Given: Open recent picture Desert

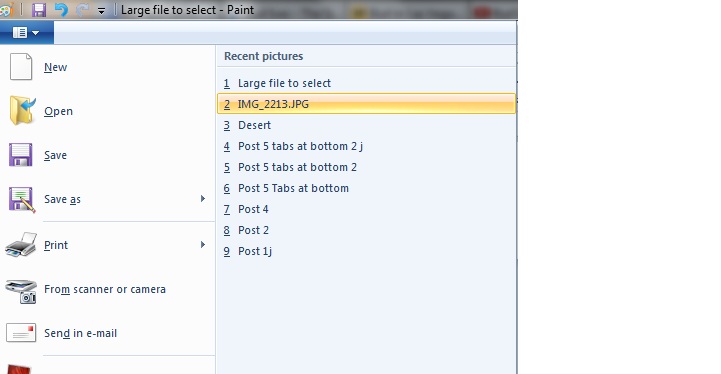Looking at the screenshot, I should pos(366,125).
